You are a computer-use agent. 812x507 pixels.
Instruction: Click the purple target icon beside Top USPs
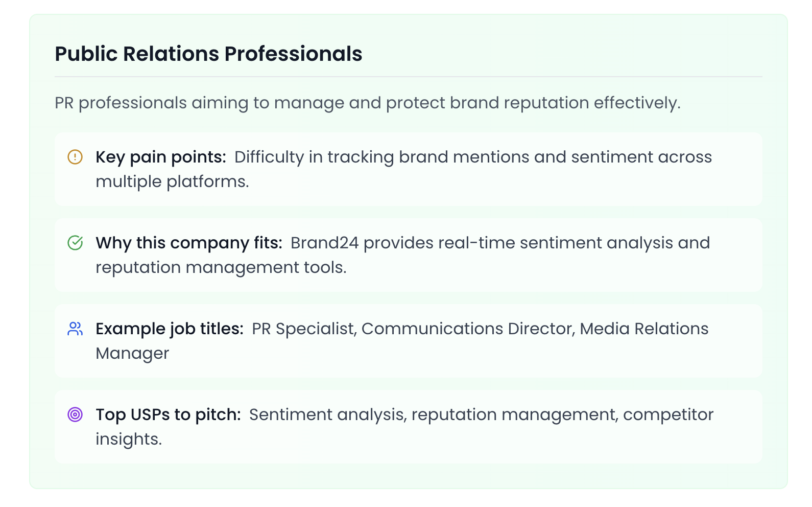[75, 414]
